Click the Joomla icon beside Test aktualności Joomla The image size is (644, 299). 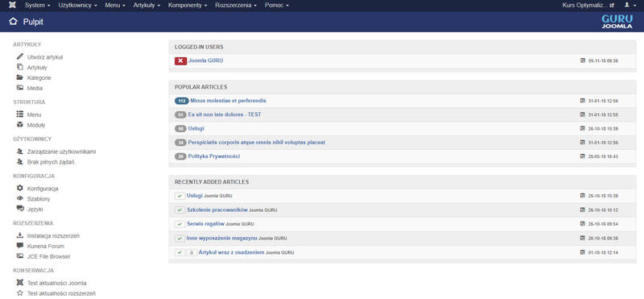[x=19, y=283]
